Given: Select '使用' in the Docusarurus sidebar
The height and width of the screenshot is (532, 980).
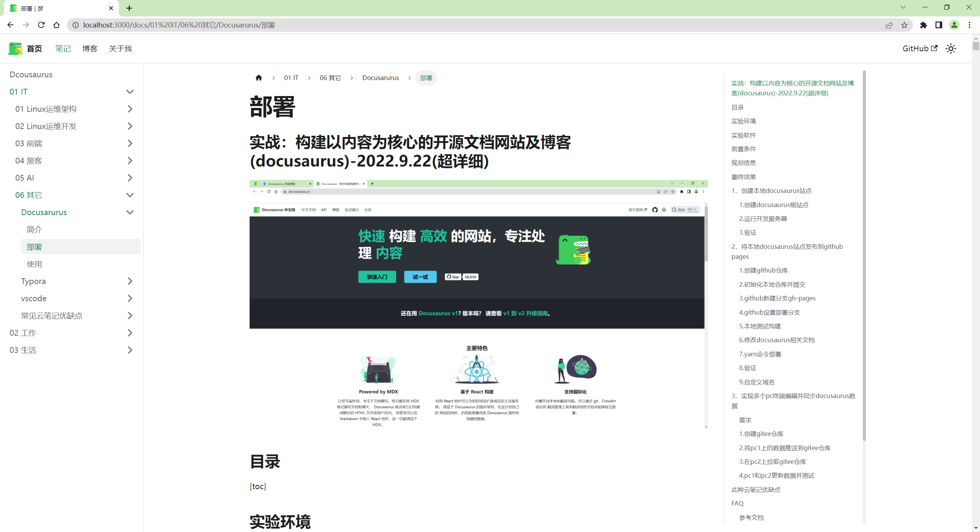Looking at the screenshot, I should pyautogui.click(x=34, y=264).
